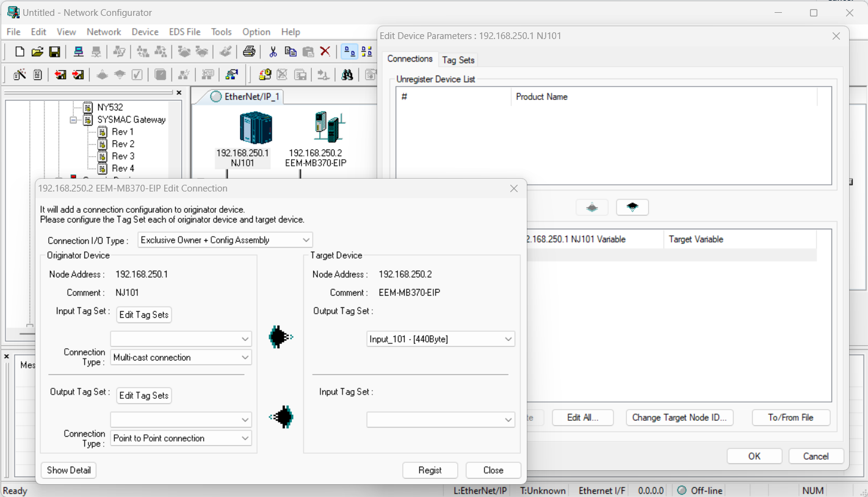
Task: Click the notepad property icon in second toolbar
Action: (x=37, y=75)
